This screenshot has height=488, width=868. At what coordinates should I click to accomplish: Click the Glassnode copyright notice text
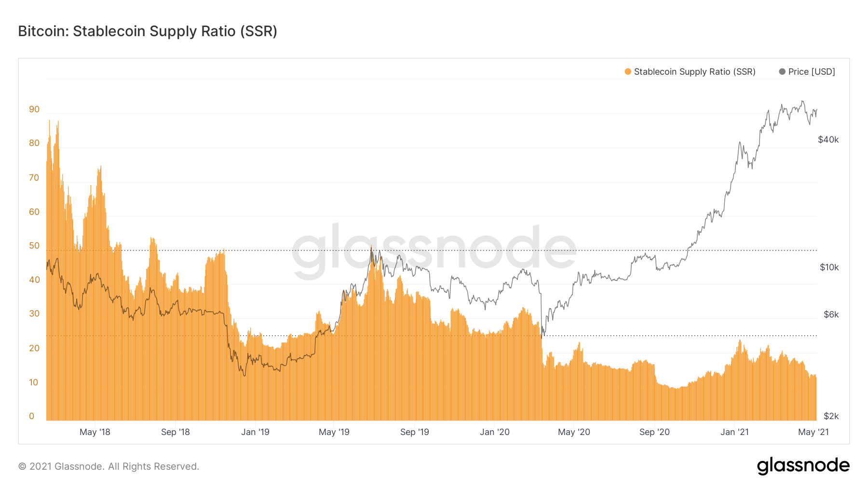pyautogui.click(x=108, y=466)
